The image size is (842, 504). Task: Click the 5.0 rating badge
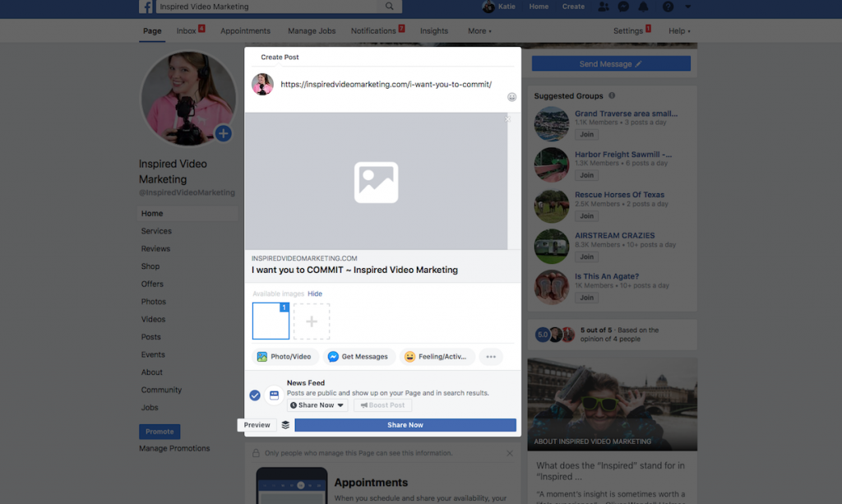pos(543,335)
